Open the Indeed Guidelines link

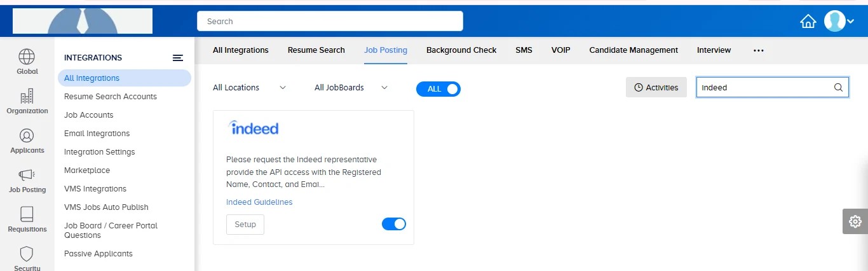point(259,202)
